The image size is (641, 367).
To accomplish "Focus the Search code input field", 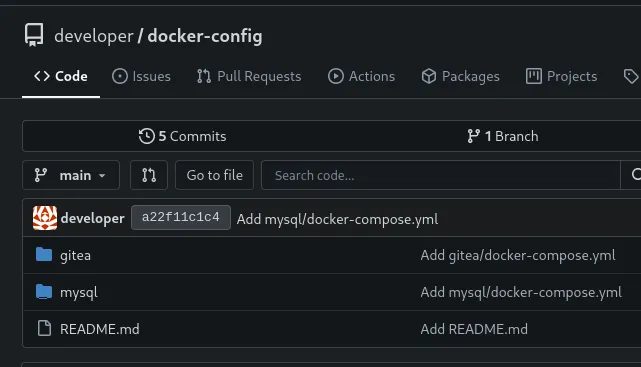I will 441,175.
